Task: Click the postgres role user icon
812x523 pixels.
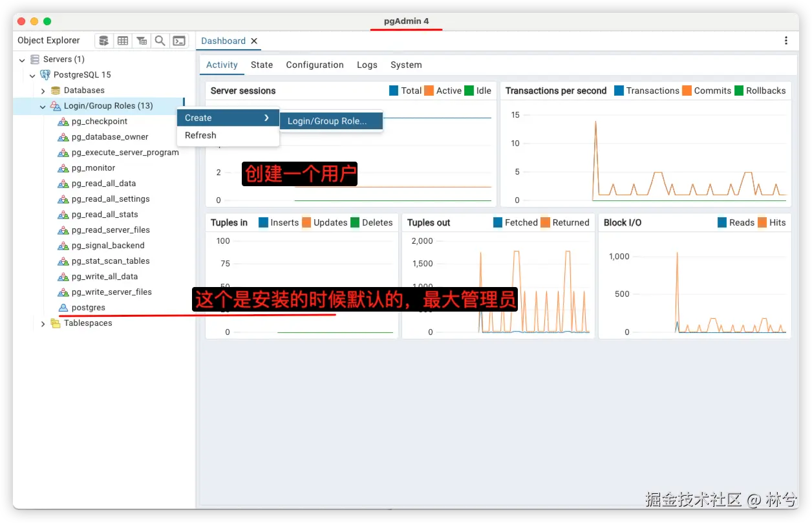Action: point(63,308)
